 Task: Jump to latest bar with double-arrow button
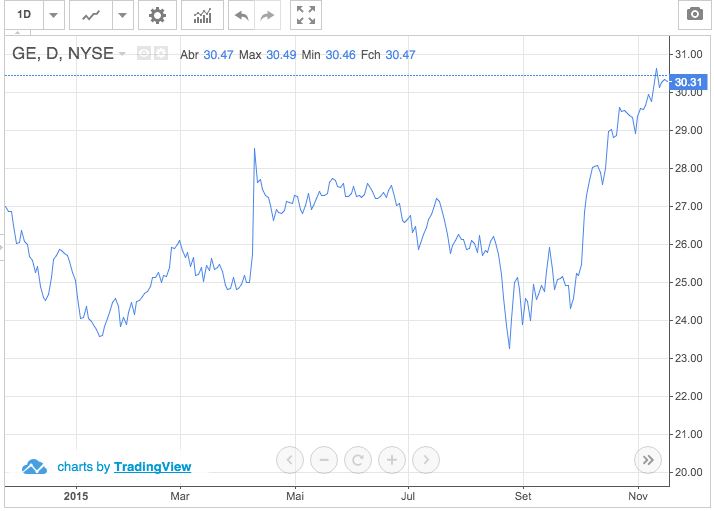tap(647, 460)
